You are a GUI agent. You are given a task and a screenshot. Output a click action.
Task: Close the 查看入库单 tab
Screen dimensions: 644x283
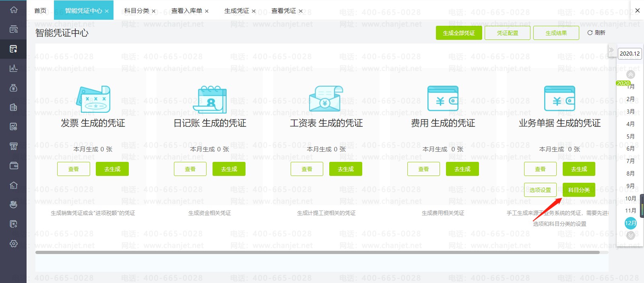(206, 11)
